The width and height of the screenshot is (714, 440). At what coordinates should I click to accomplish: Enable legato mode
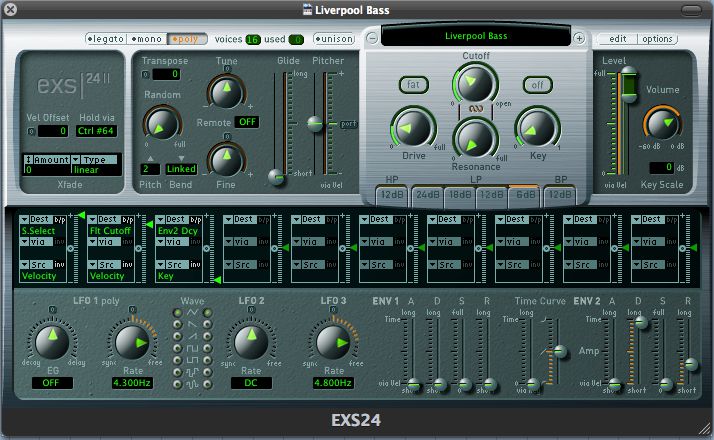(x=106, y=39)
